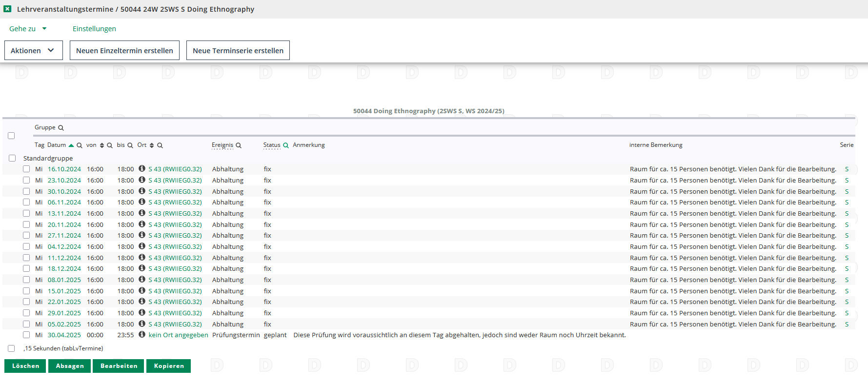This screenshot has width=868, height=386.
Task: Select the checkbox for 23.10.2024 appointment
Action: pos(26,180)
